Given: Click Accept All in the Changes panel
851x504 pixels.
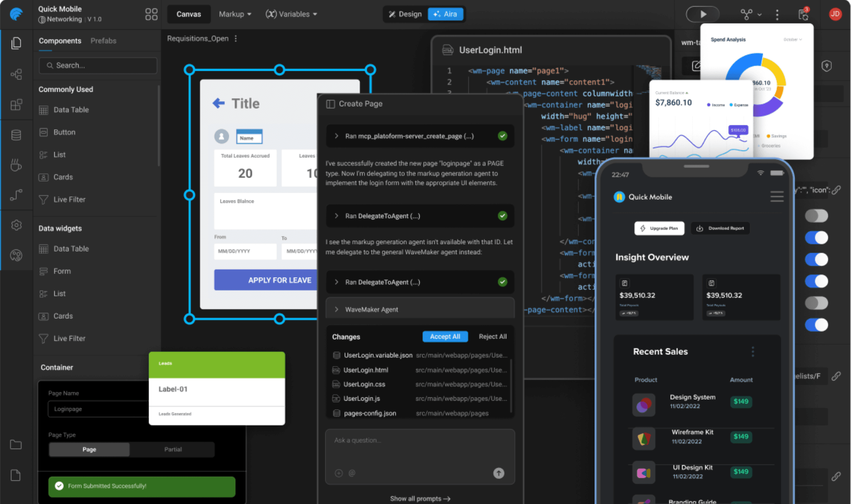Looking at the screenshot, I should [445, 336].
